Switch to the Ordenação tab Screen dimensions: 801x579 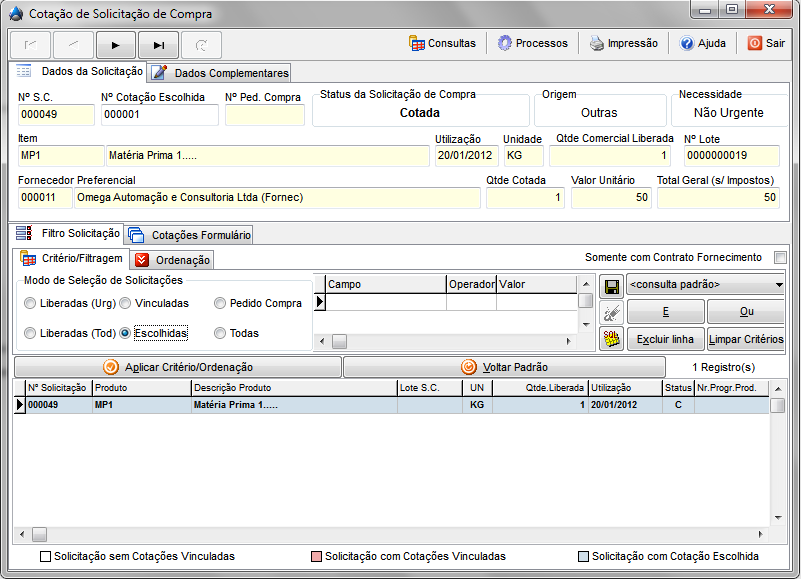coord(172,260)
